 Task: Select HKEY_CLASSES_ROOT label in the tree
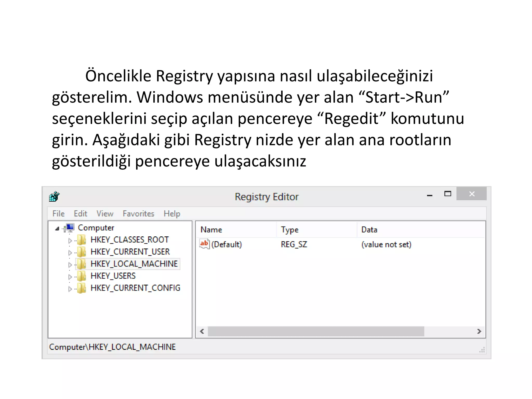pyautogui.click(x=130, y=240)
